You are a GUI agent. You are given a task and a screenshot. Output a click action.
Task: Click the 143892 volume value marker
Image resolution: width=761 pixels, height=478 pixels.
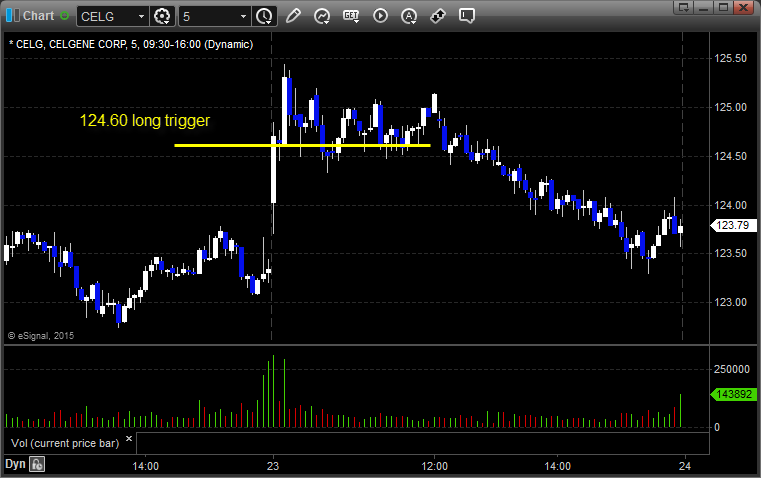tap(733, 394)
